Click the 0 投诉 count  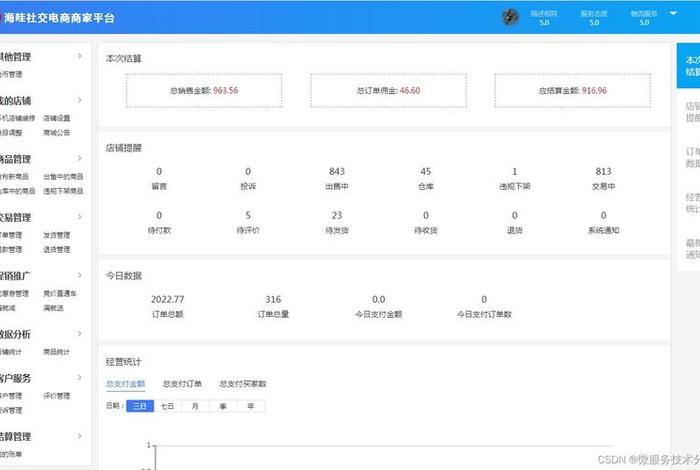[248, 171]
